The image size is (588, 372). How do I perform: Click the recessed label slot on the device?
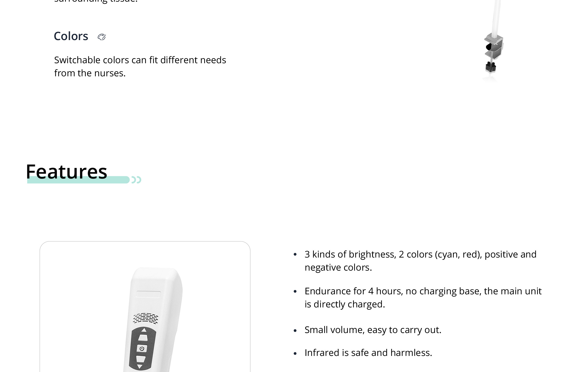(x=148, y=294)
